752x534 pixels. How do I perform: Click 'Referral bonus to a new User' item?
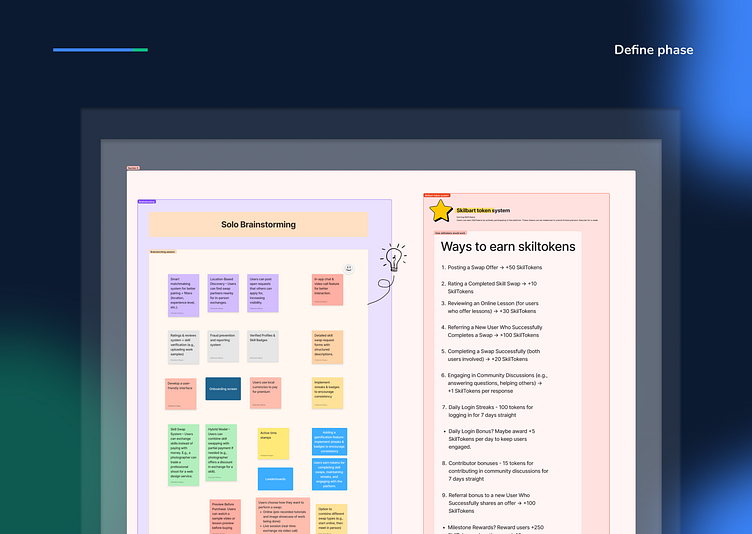(x=489, y=503)
